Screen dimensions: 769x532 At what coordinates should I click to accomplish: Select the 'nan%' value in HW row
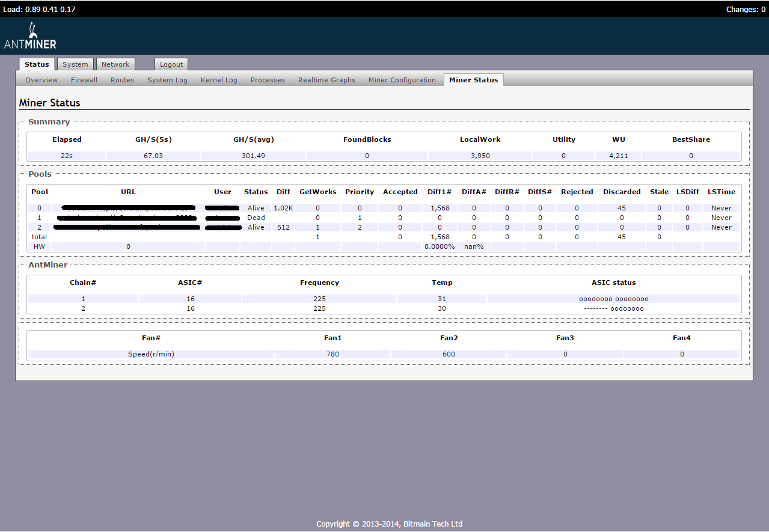[474, 246]
